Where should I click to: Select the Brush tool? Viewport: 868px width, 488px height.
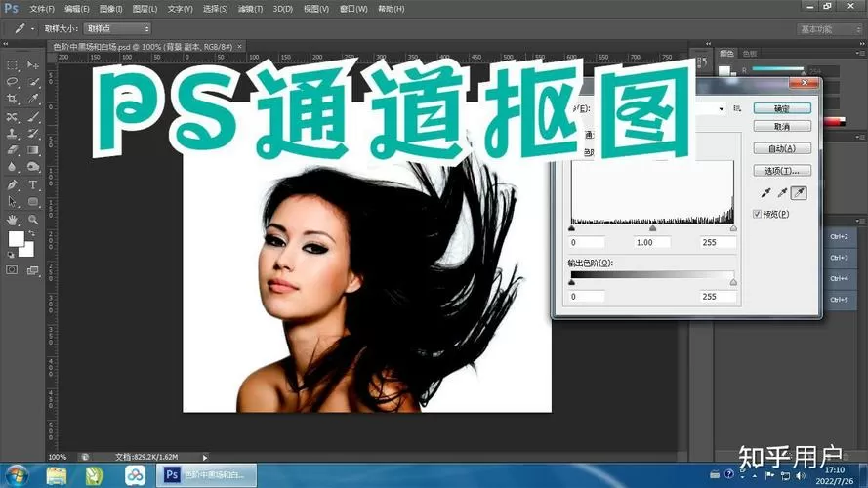pos(33,117)
